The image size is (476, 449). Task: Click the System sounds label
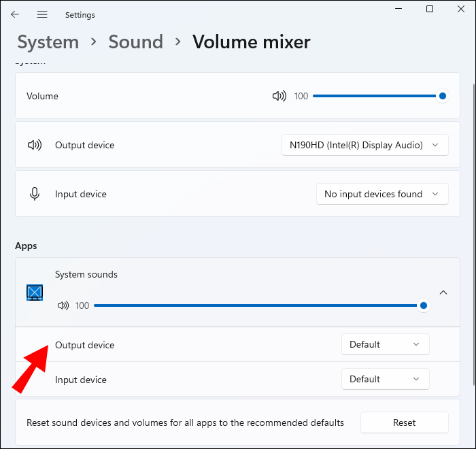tap(86, 275)
